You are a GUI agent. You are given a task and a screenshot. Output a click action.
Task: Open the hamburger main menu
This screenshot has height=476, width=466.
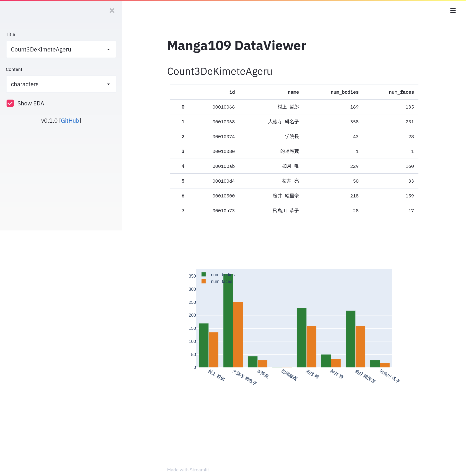453,10
